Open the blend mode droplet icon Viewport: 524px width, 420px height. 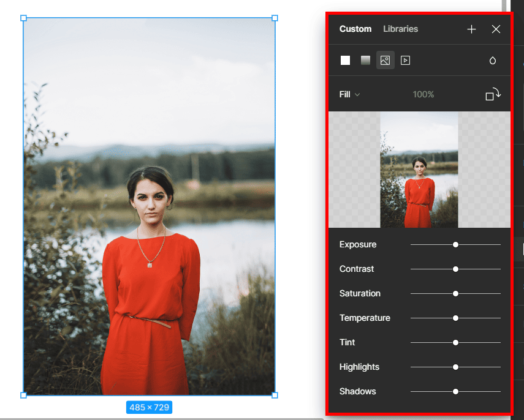point(492,61)
